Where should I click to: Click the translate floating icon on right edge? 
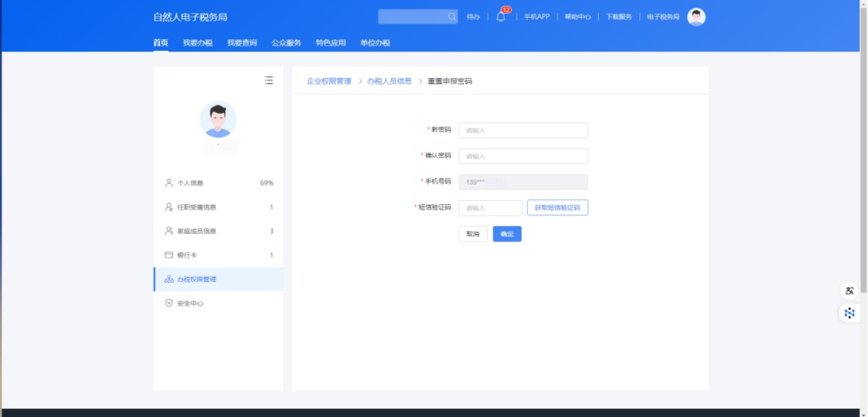pyautogui.click(x=850, y=291)
